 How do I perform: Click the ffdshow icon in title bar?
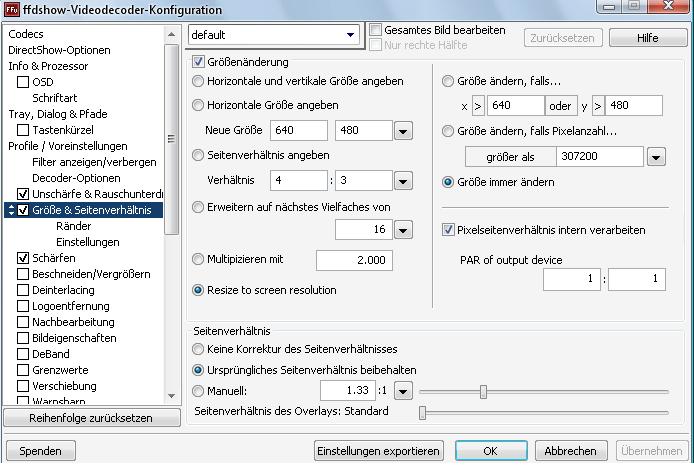12,9
